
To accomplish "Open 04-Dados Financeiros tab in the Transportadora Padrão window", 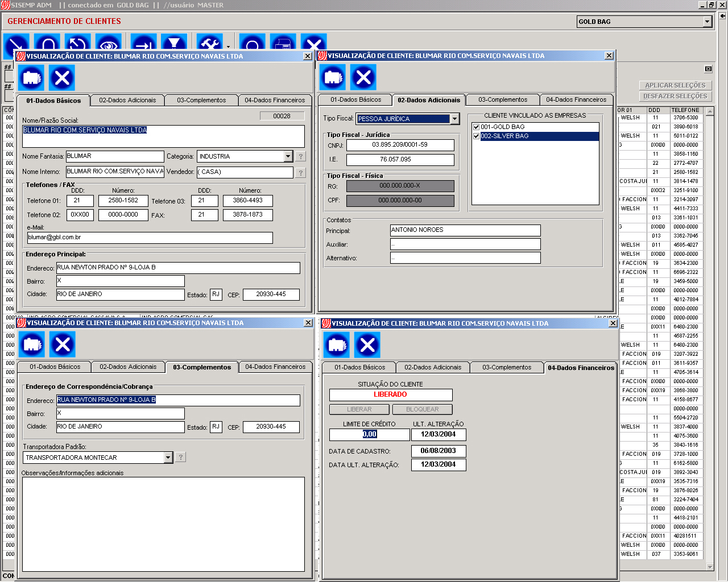I will [275, 367].
